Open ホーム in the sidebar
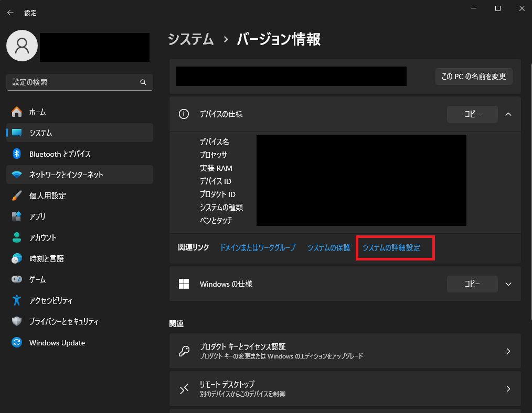532x413 pixels. click(80, 112)
